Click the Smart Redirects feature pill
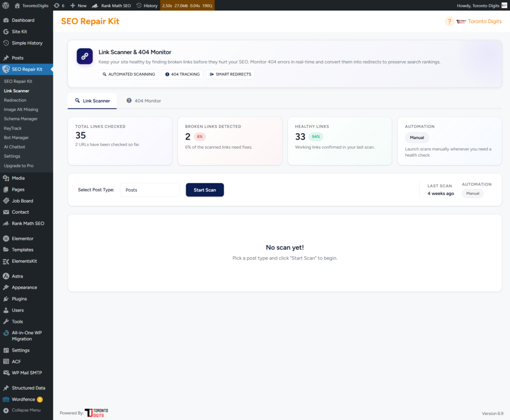Image resolution: width=510 pixels, height=420 pixels. click(230, 74)
